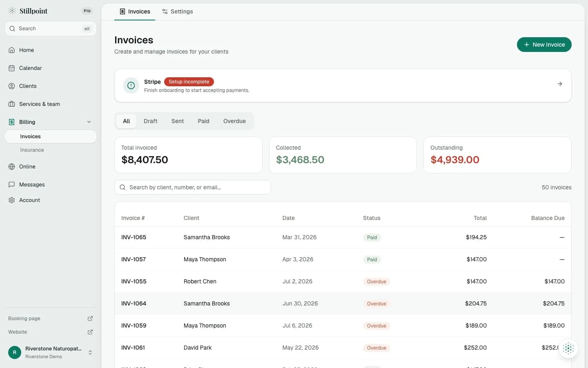Screen dimensions: 588x368
Task: Click the Services & team icon
Action: (11, 104)
